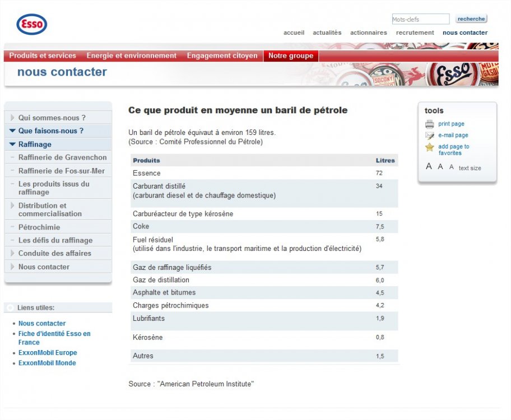Image resolution: width=511 pixels, height=420 pixels.
Task: Click the printer icon beside print page
Action: (430, 124)
